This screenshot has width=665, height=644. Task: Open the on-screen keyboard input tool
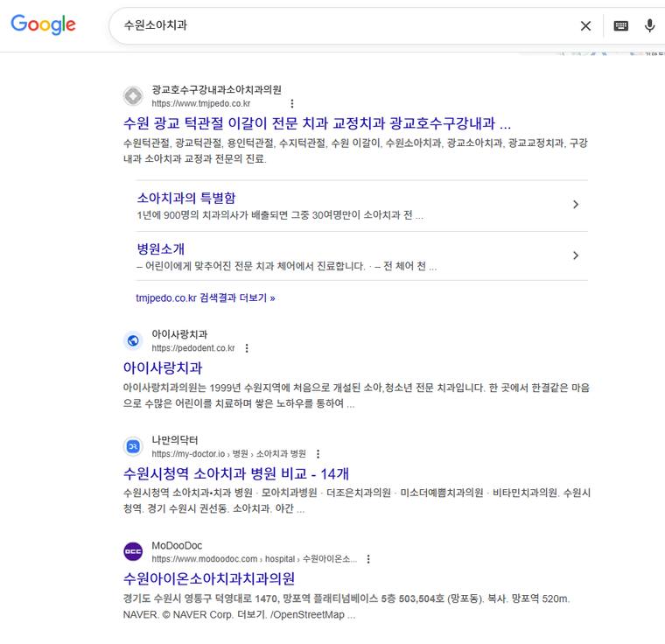coord(621,26)
